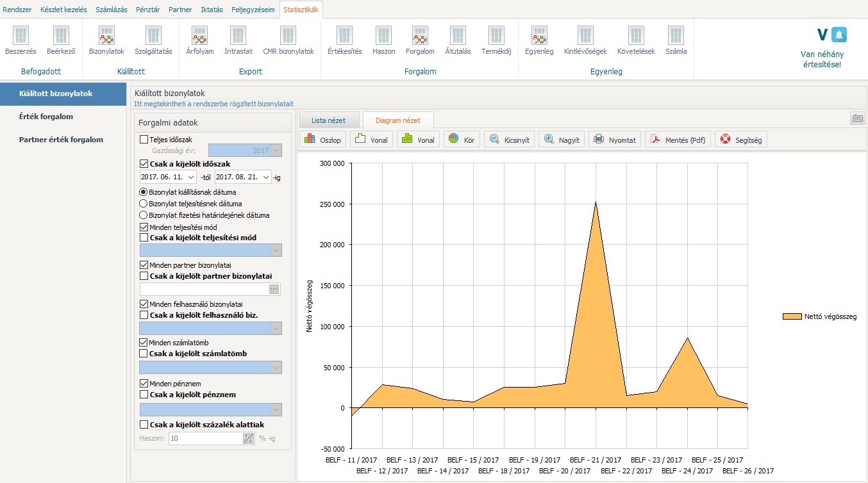The width and height of the screenshot is (868, 483).
Task: Toggle Minden felhasználó bizonylatai checkbox
Action: (x=144, y=304)
